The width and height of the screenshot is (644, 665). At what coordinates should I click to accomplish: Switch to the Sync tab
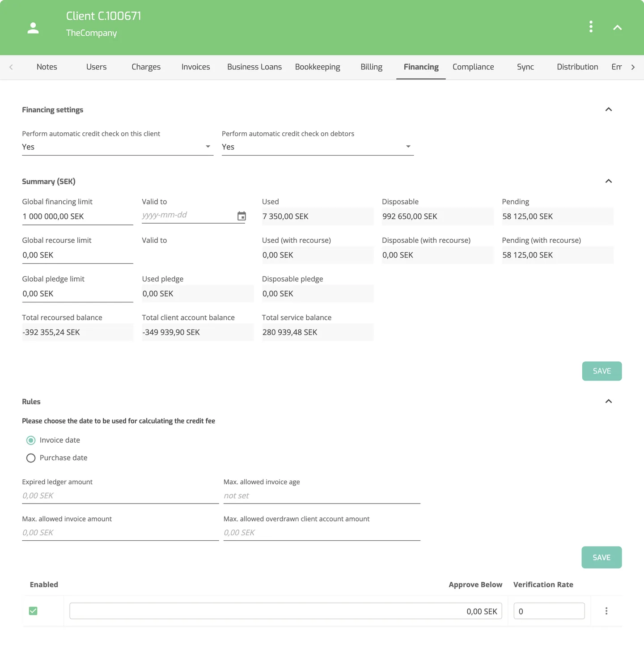[525, 67]
